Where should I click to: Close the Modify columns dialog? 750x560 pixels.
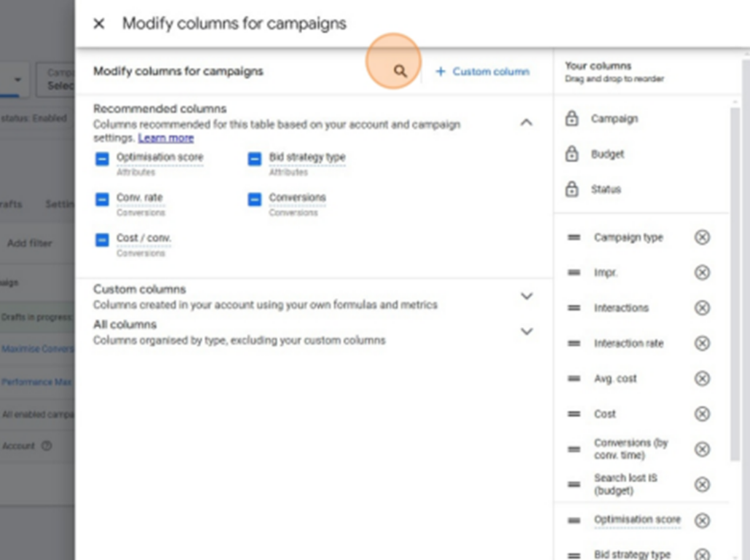coord(99,23)
